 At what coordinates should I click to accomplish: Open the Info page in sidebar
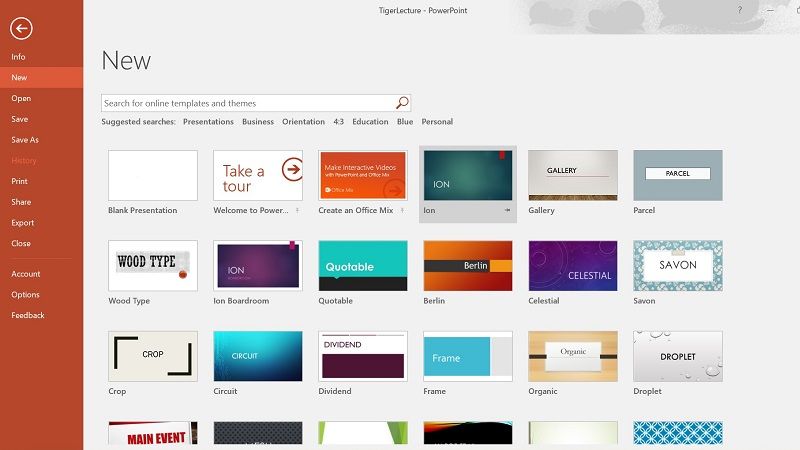pos(19,57)
